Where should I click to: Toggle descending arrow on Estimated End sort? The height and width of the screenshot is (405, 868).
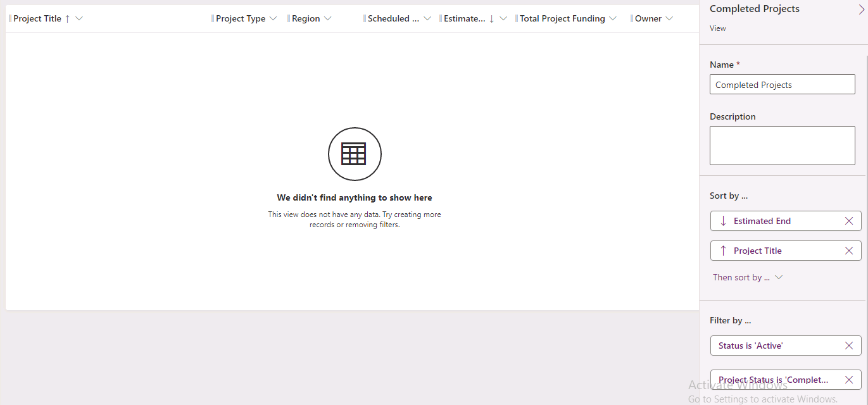point(724,221)
